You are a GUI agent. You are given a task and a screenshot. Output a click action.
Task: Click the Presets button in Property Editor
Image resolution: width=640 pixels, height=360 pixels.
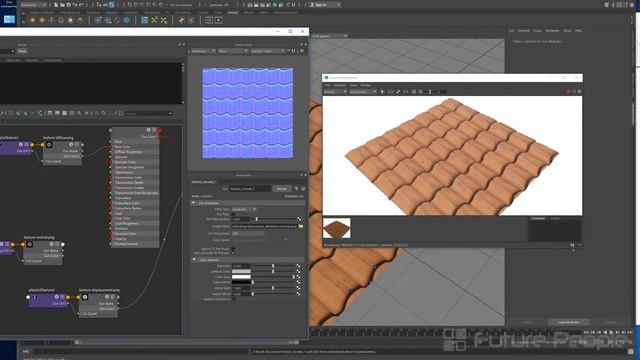(282, 189)
